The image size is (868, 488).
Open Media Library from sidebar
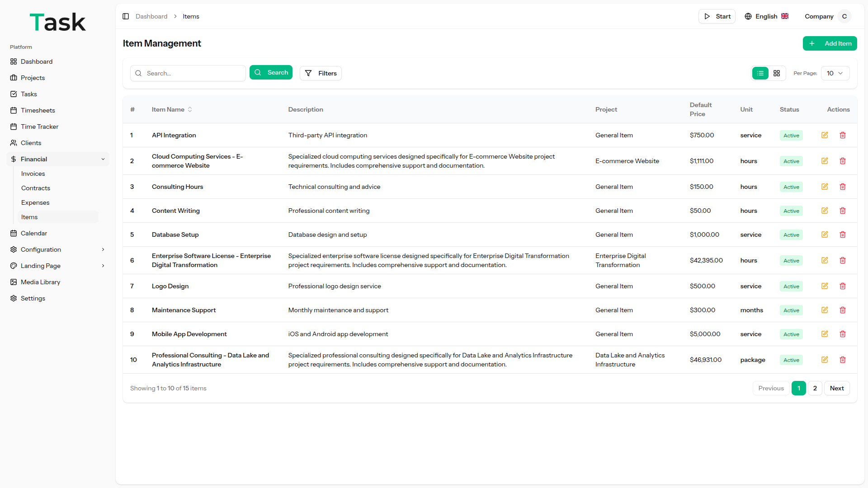click(40, 282)
